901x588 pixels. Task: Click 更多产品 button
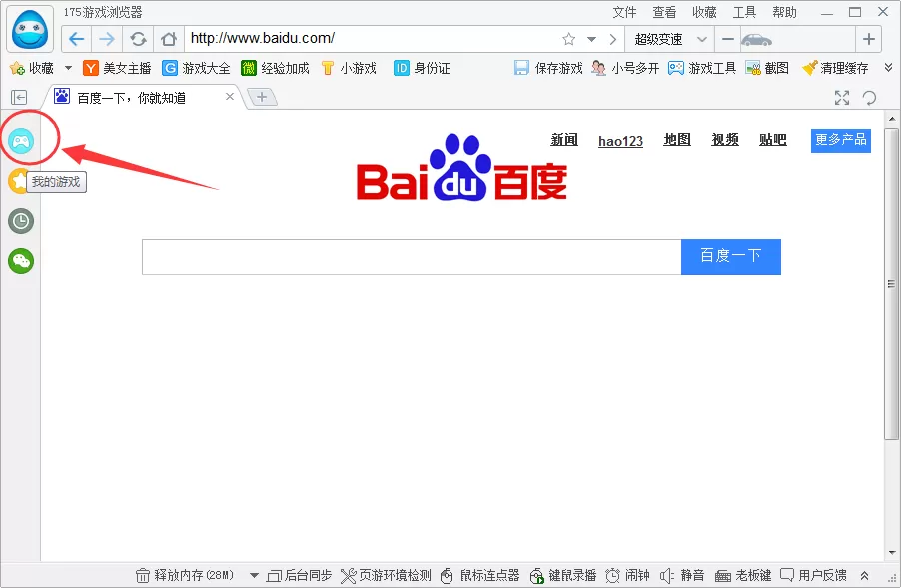click(x=841, y=140)
